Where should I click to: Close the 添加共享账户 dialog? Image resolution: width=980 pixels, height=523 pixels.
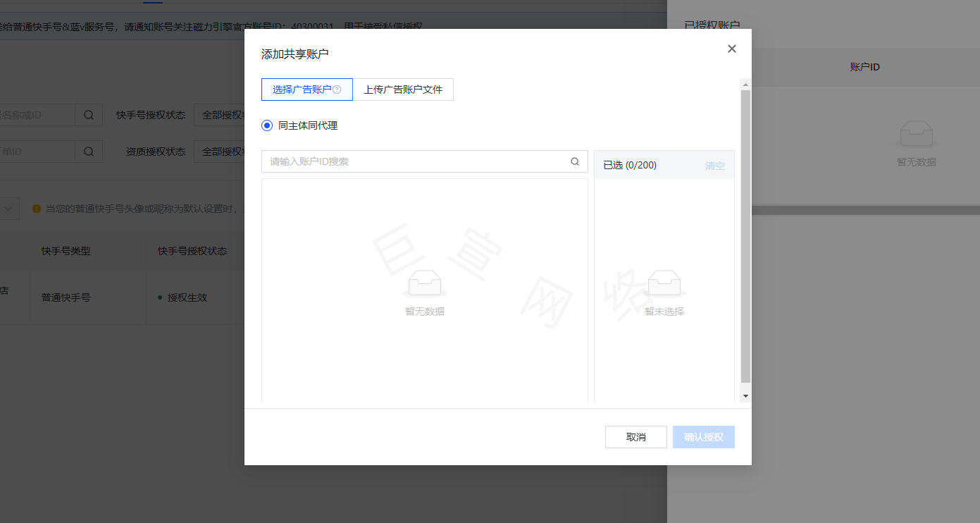point(731,49)
